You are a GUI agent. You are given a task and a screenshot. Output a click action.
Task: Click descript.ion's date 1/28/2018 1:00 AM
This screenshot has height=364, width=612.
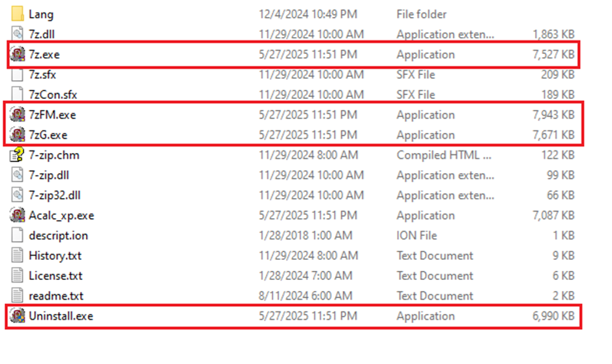(306, 236)
